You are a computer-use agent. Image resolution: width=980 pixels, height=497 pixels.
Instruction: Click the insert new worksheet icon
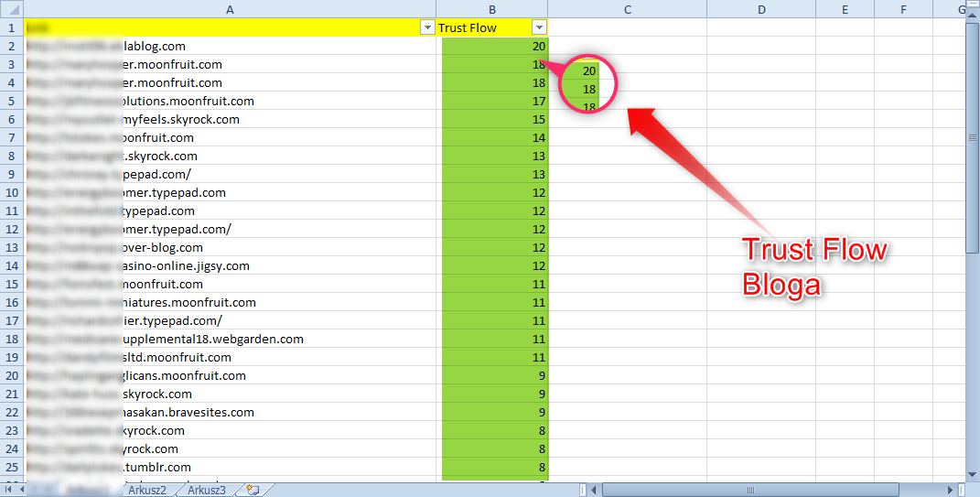tap(252, 490)
